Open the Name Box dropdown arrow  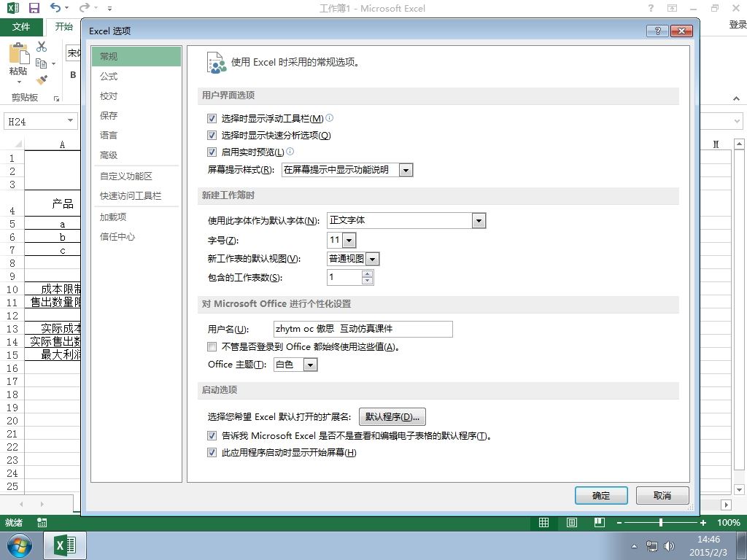pos(70,120)
